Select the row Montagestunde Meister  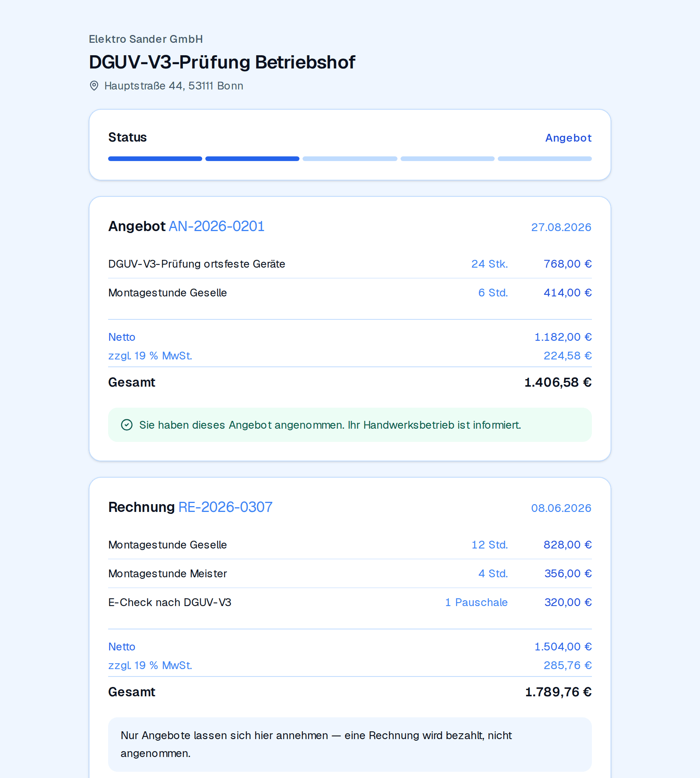click(350, 573)
